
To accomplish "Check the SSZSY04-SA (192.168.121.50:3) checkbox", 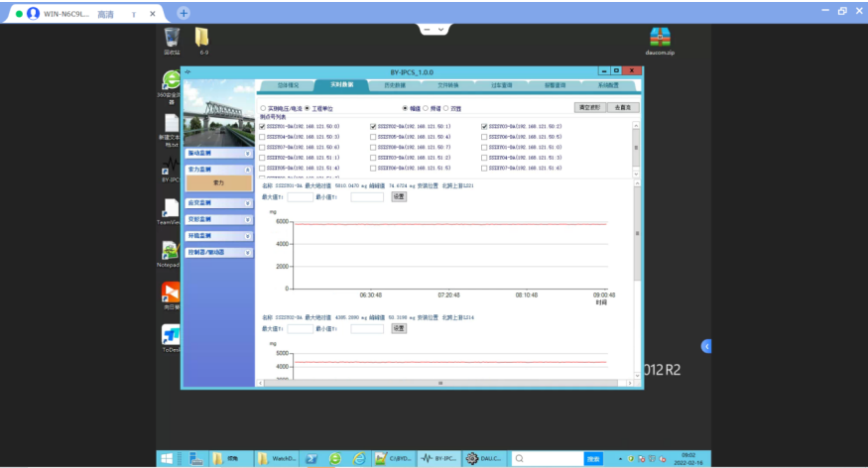I will (262, 137).
